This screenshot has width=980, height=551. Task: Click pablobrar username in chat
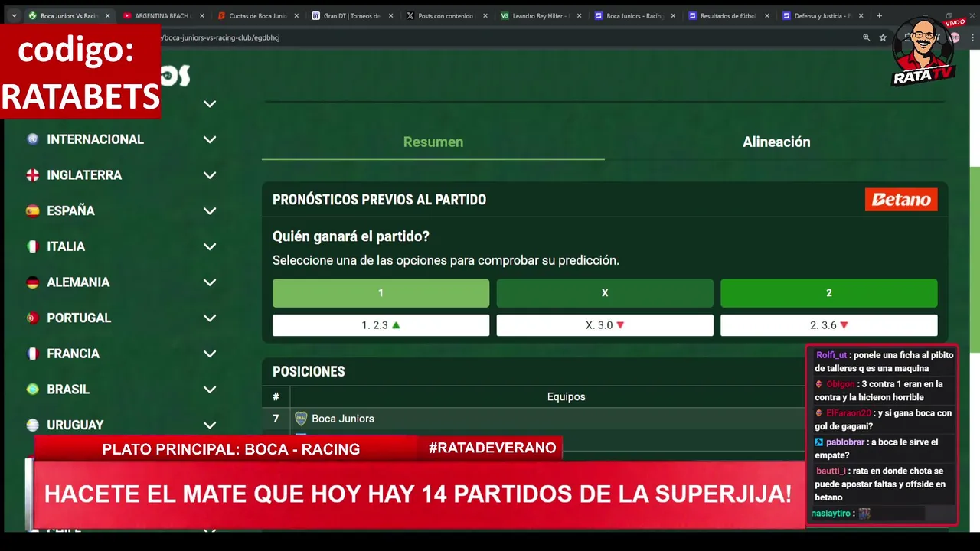point(845,442)
